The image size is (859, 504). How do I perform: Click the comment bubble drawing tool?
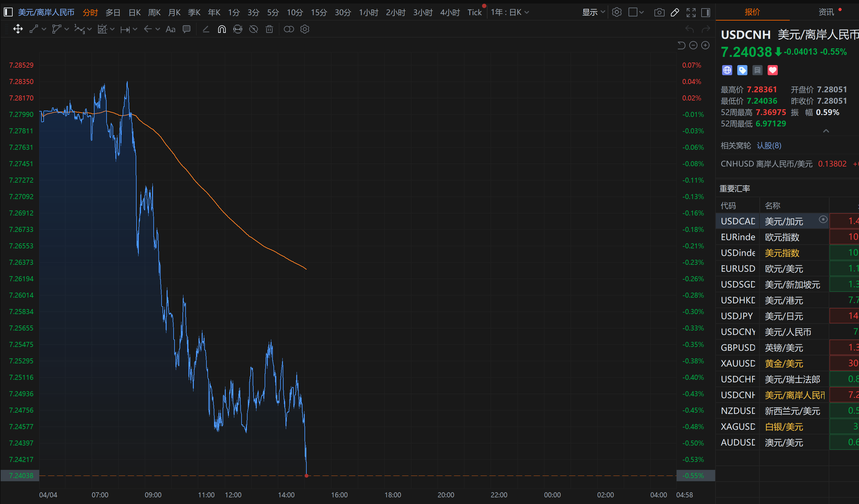[x=186, y=29]
